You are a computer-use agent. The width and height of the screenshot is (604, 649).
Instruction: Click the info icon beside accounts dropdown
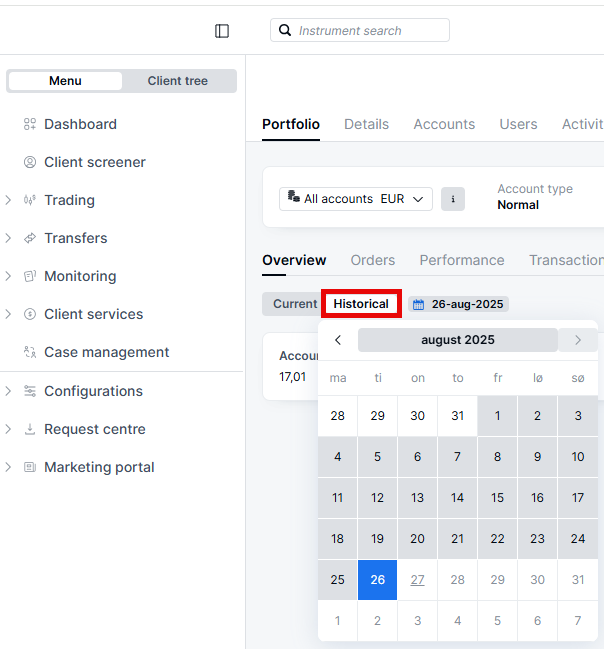pos(453,199)
